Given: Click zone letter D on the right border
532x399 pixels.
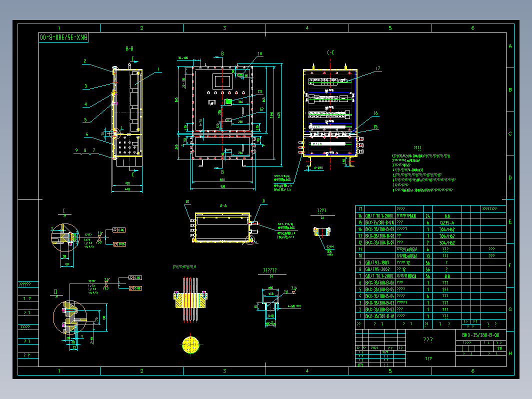Looking at the screenshot, I should tap(510, 177).
